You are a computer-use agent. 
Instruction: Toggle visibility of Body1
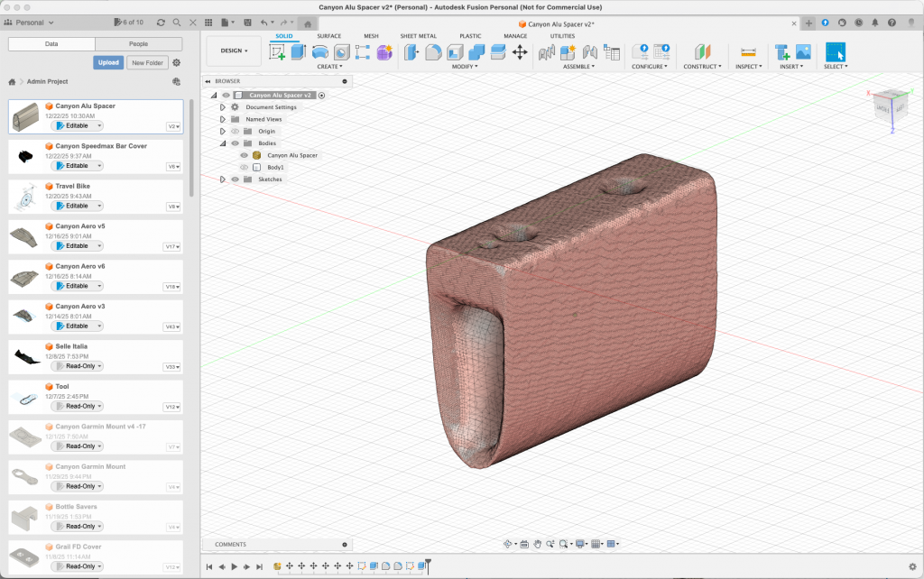244,167
